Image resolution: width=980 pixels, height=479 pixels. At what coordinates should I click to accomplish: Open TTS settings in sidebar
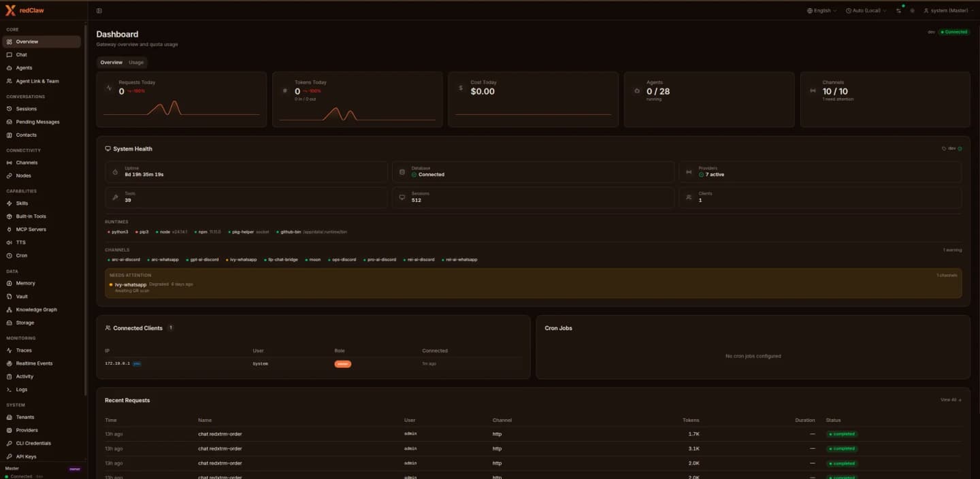click(x=42, y=242)
